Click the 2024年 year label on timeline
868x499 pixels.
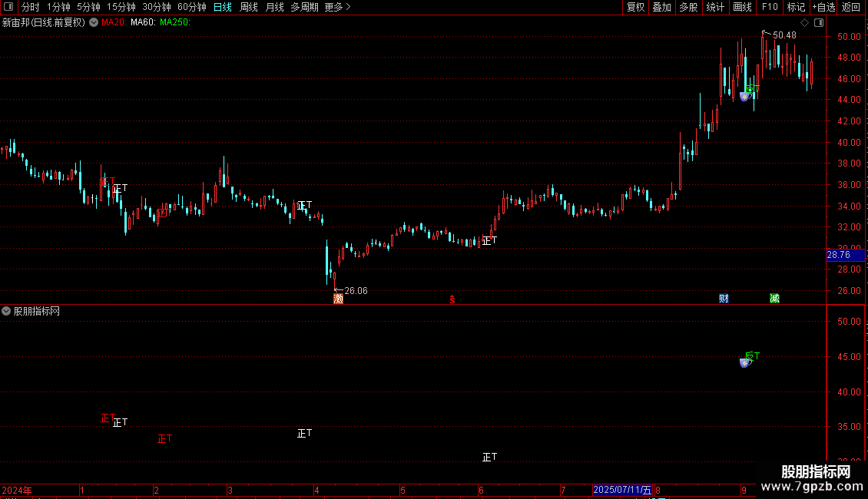pos(17,490)
